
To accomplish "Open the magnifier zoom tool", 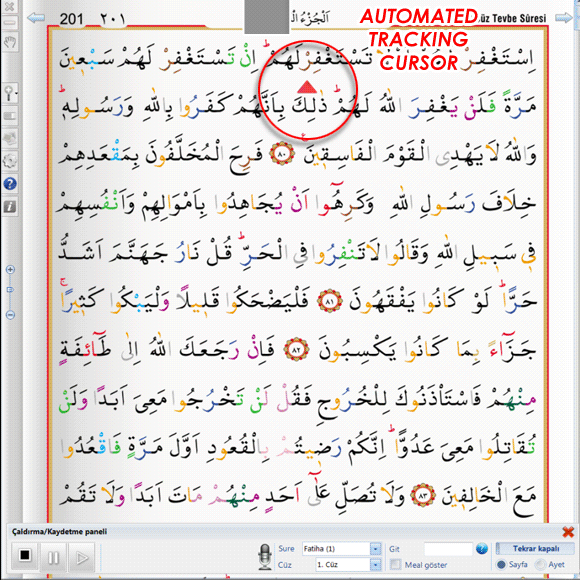I will click(9, 93).
